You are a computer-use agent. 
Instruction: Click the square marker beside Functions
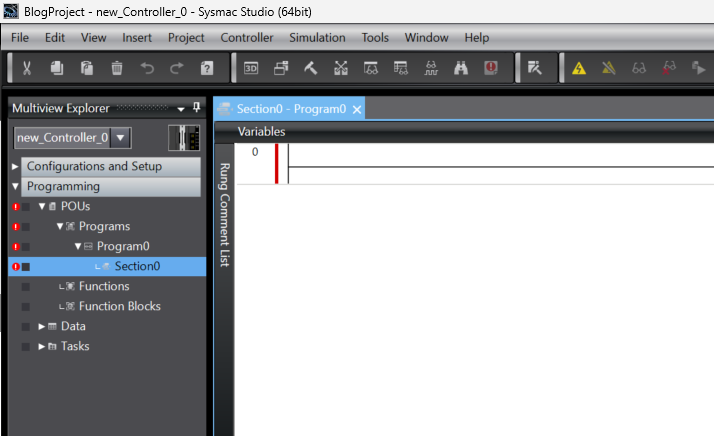pyautogui.click(x=26, y=287)
